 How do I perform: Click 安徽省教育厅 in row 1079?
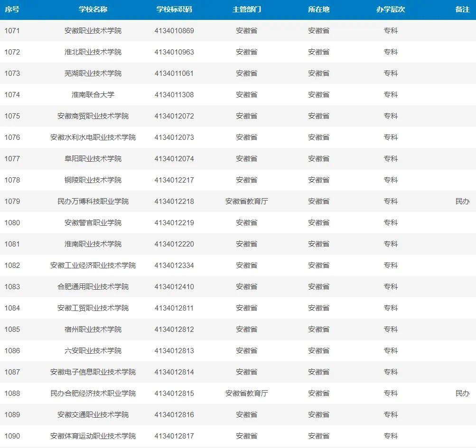point(246,201)
